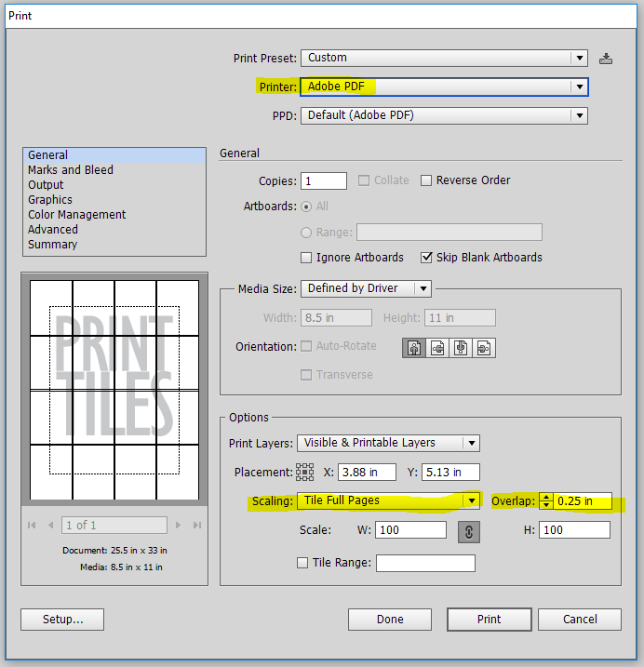The width and height of the screenshot is (644, 667).
Task: Go to previous preview page
Action: tap(51, 526)
